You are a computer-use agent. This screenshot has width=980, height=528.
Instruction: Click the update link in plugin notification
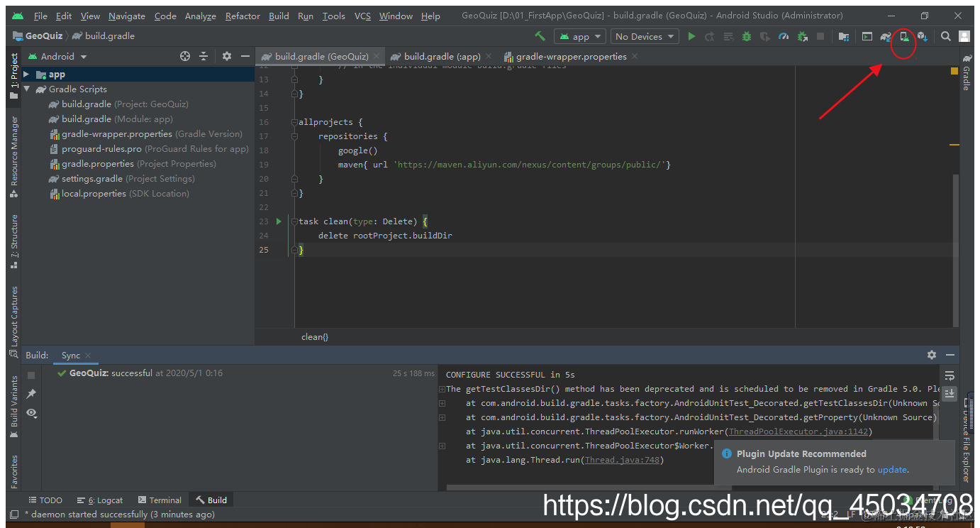(892, 470)
